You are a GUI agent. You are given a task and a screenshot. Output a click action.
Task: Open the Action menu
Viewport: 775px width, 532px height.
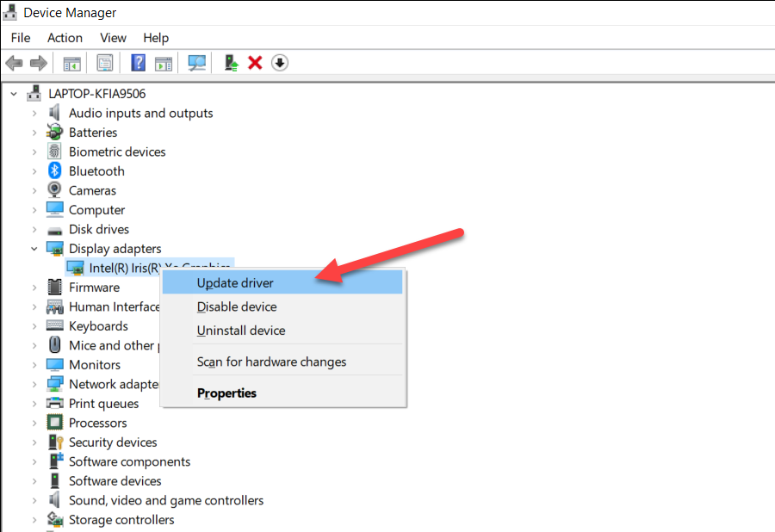point(65,38)
